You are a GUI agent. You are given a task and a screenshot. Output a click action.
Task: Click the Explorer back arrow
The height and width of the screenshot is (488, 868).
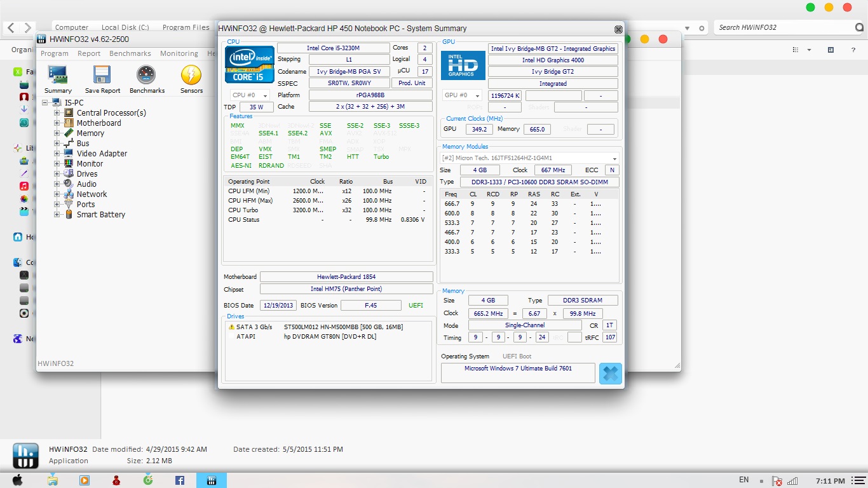click(x=11, y=27)
